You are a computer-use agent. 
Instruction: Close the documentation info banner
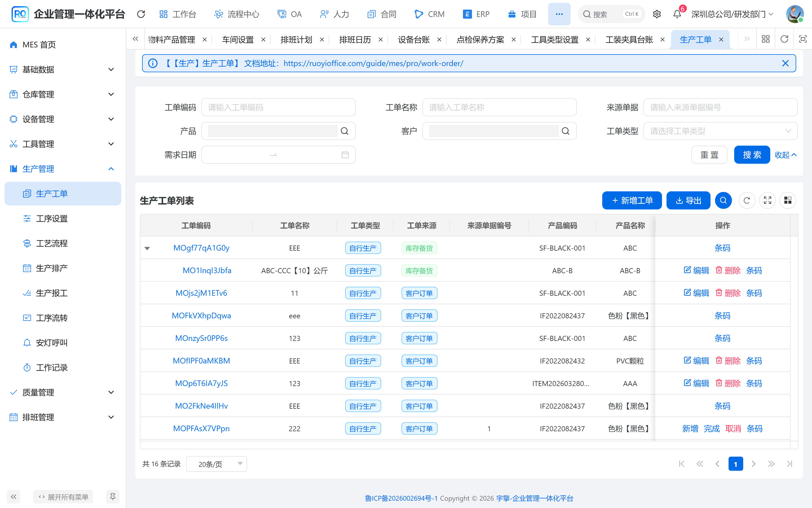[x=785, y=63]
